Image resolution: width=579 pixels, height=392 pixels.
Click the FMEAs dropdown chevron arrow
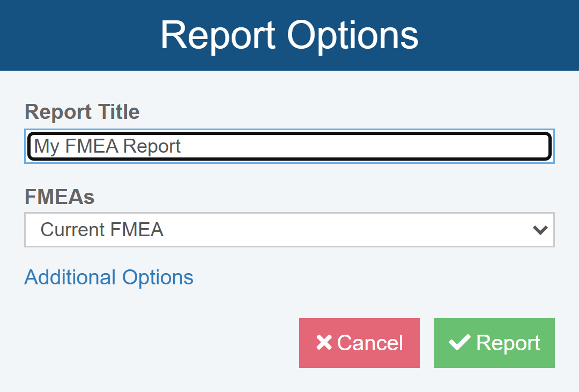[540, 230]
